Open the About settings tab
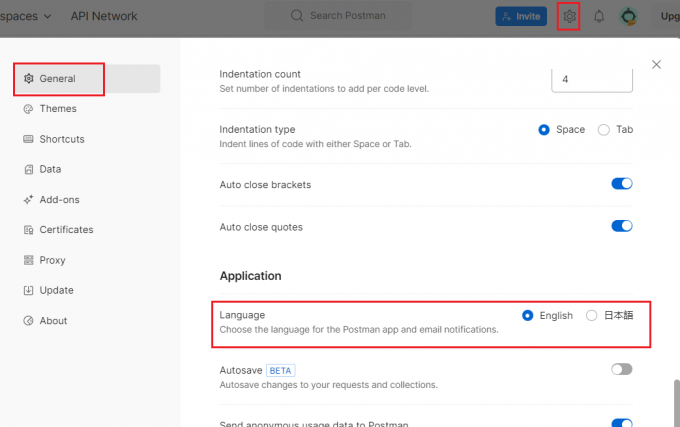Screen dimensions: 680x427 tap(53, 321)
